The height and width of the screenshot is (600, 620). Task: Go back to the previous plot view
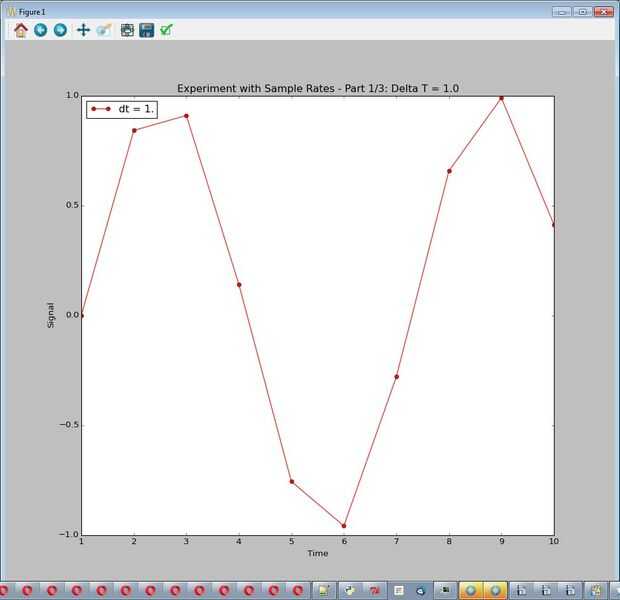click(x=40, y=30)
